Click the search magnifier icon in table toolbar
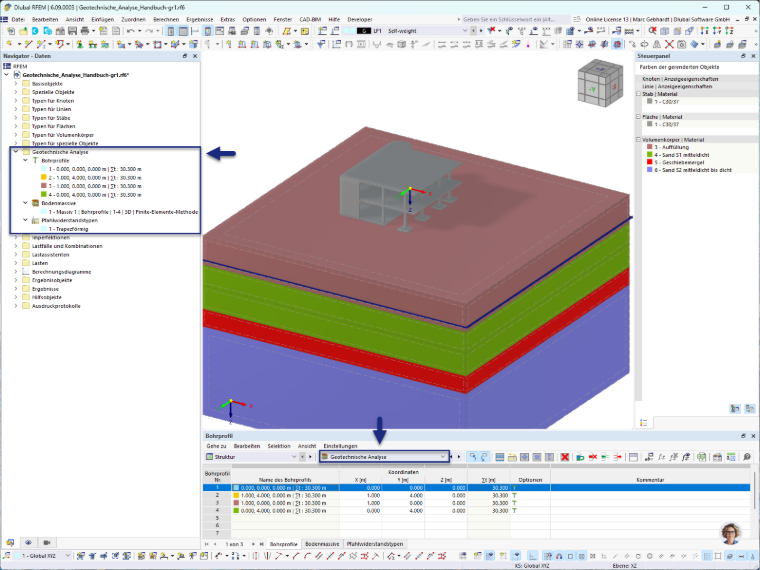The width and height of the screenshot is (760, 570). [x=747, y=457]
